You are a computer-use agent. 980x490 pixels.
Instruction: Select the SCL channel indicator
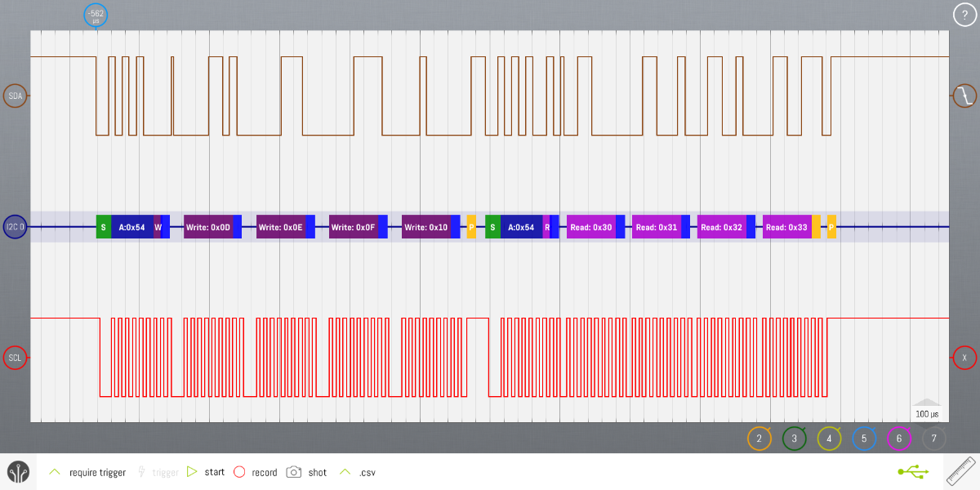coord(16,358)
